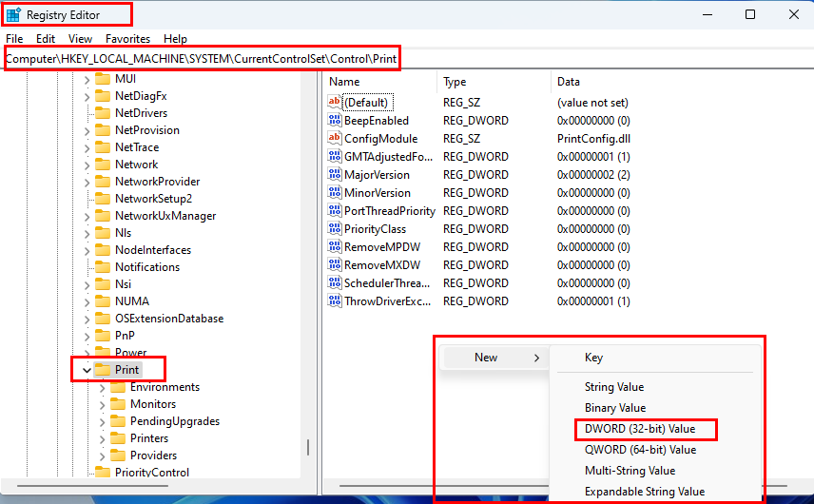
Task: Click the ConfigModule string value icon
Action: click(x=335, y=139)
